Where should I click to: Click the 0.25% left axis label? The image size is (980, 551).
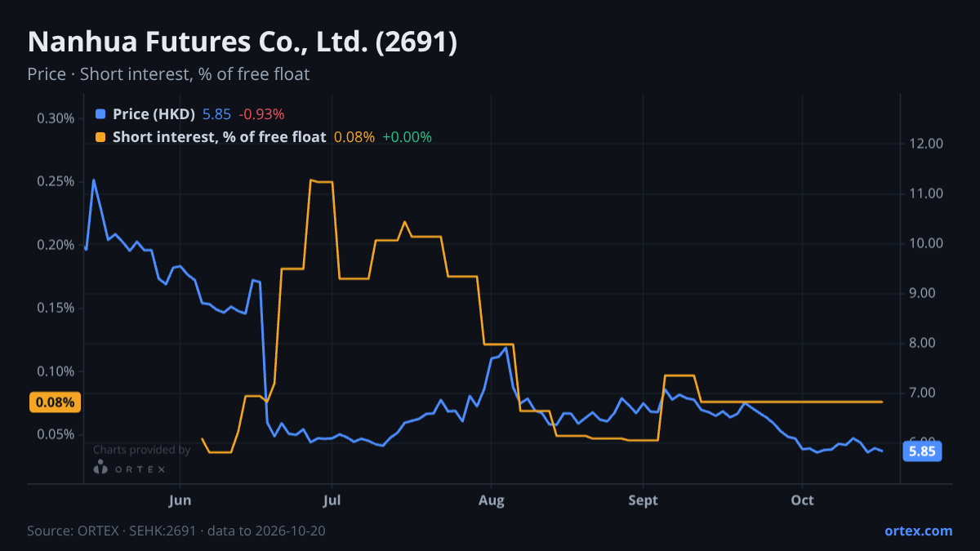click(x=56, y=181)
